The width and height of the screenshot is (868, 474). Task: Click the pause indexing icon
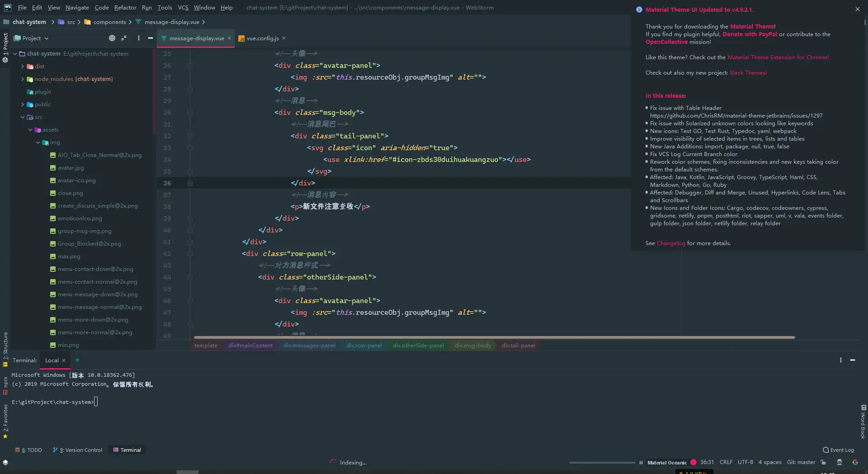pos(641,462)
